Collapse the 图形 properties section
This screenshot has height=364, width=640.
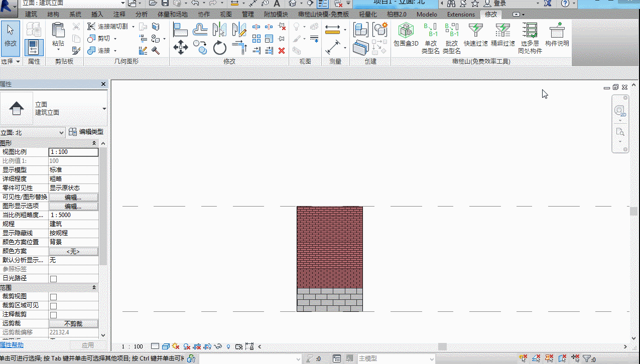(x=94, y=143)
